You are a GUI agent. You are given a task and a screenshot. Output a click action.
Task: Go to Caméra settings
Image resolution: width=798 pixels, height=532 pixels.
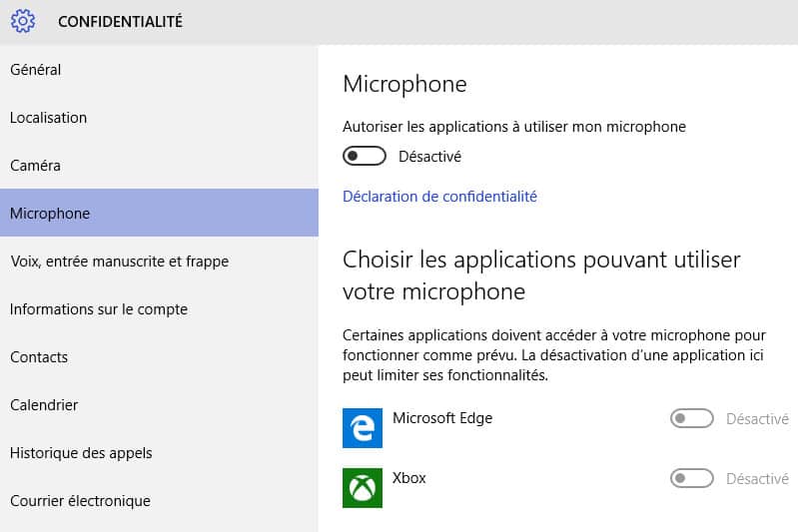coord(159,166)
